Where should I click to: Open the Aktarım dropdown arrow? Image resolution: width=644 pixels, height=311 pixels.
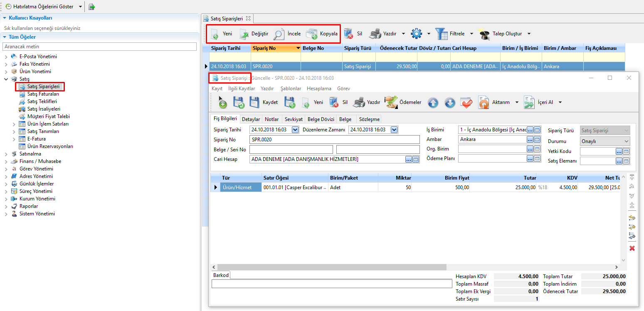click(x=517, y=102)
